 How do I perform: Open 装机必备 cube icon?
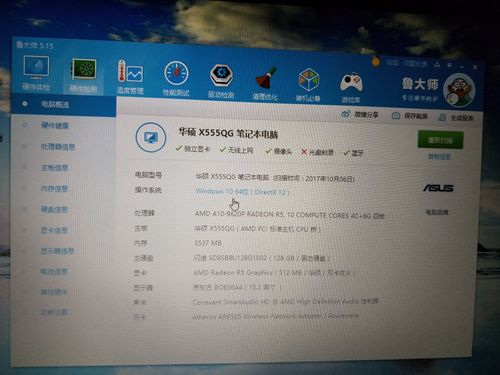308,80
